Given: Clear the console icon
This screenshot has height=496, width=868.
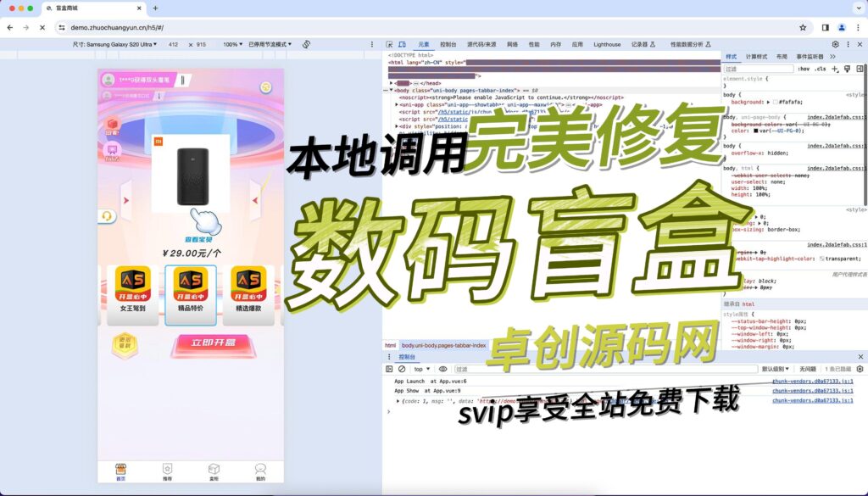Looking at the screenshot, I should tap(402, 369).
